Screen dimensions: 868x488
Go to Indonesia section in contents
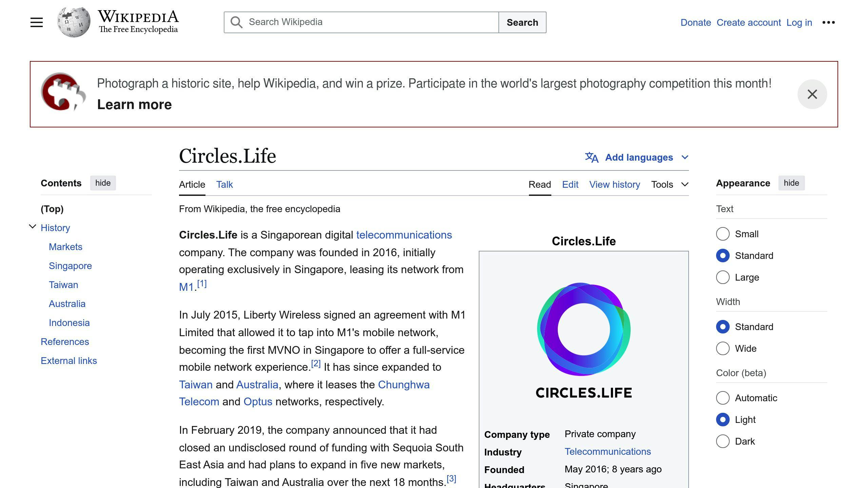point(69,323)
